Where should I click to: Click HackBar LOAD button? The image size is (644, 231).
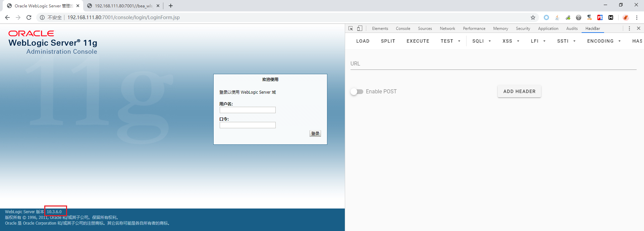point(363,41)
